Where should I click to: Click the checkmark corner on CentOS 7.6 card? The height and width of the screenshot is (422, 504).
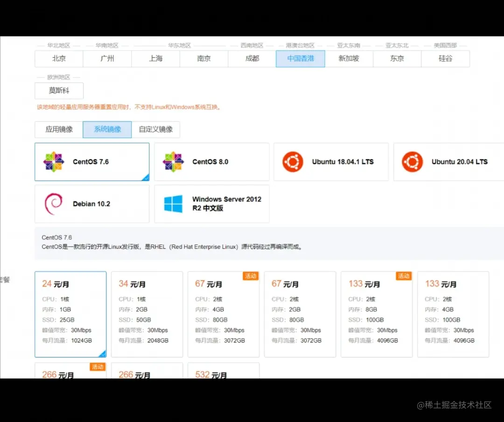click(146, 177)
